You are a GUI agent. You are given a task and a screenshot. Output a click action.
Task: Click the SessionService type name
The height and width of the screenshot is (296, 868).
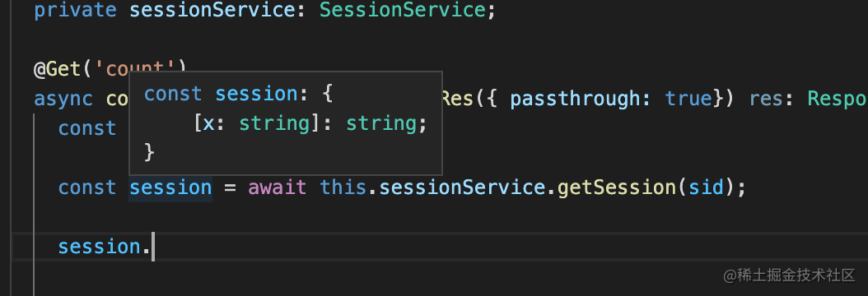[401, 11]
